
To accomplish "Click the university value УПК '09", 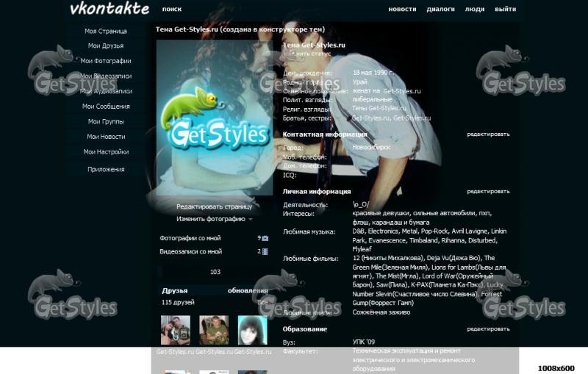I will 363,342.
